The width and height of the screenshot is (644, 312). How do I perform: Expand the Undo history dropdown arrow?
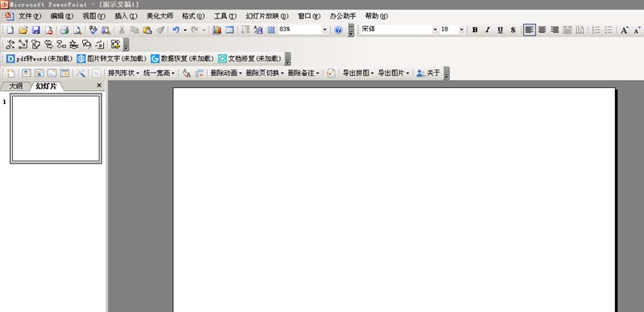185,30
